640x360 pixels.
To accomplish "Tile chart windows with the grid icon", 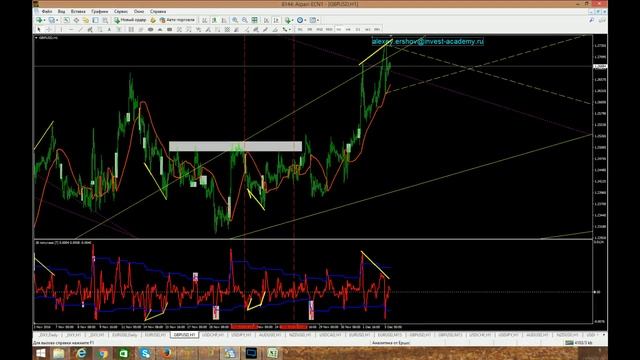I will coord(254,20).
